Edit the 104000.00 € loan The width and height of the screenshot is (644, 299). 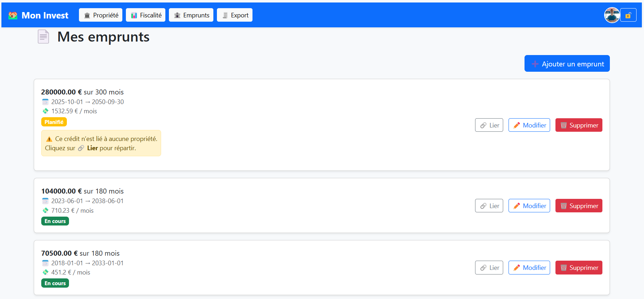tap(529, 206)
